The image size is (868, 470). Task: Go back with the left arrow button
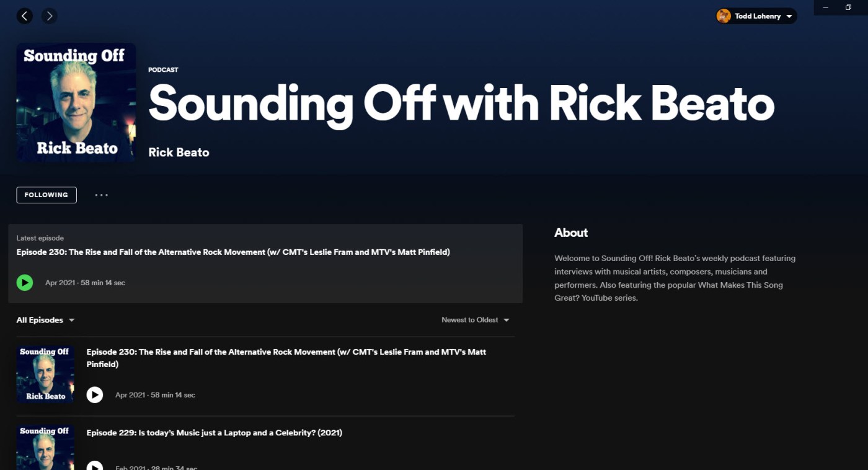point(25,16)
